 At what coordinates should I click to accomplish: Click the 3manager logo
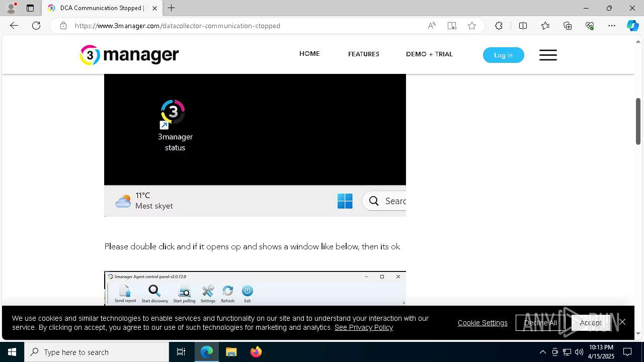[129, 55]
